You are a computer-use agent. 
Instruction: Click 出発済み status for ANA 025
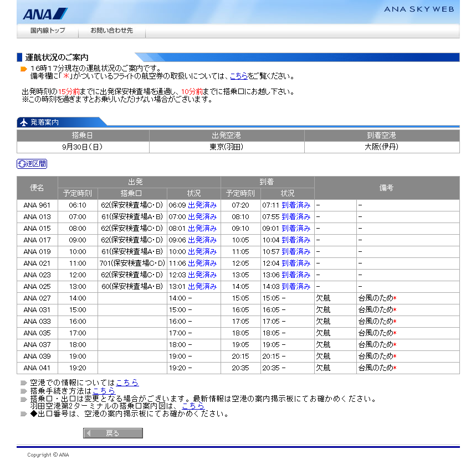(x=202, y=287)
